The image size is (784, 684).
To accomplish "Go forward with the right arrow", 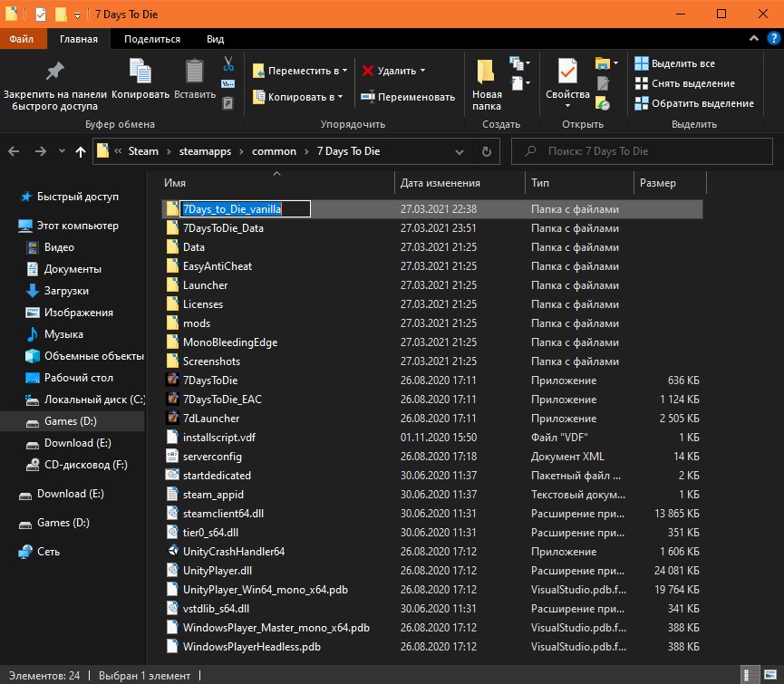I will (x=41, y=151).
